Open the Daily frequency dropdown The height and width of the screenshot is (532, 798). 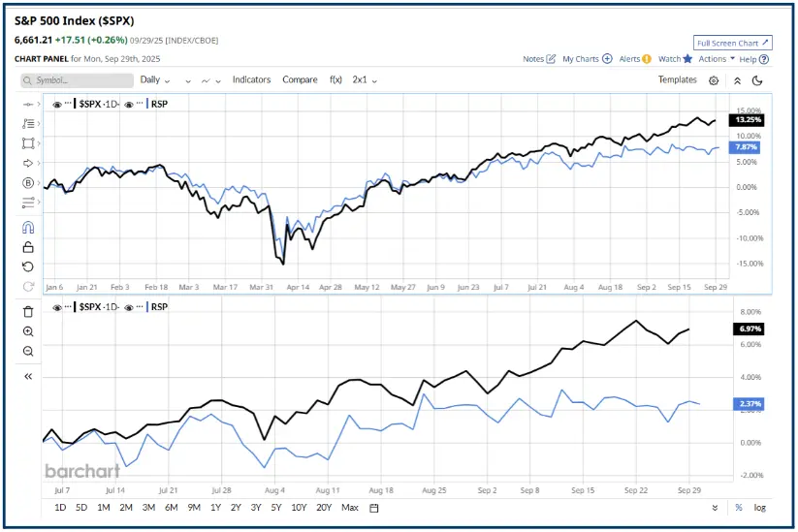tap(155, 80)
